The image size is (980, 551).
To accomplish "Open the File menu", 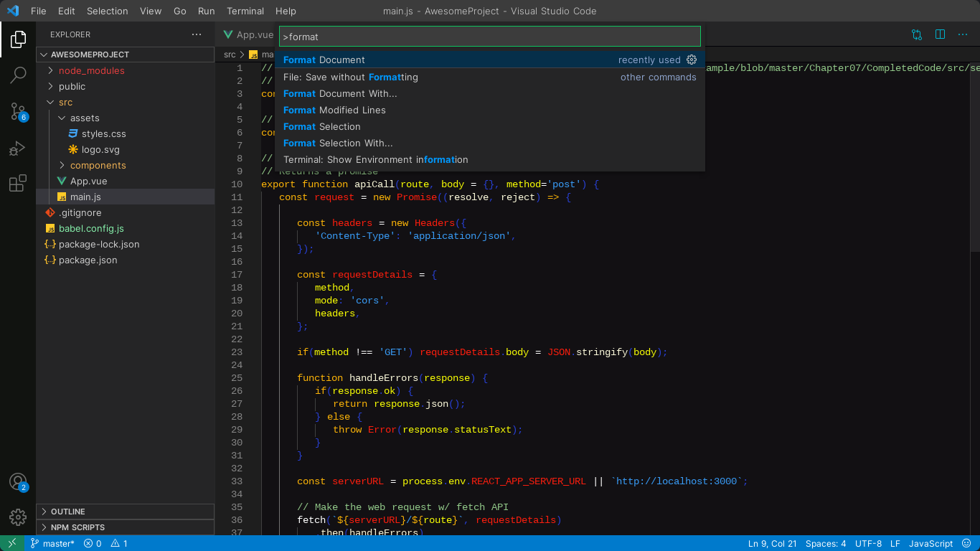I will pyautogui.click(x=39, y=11).
